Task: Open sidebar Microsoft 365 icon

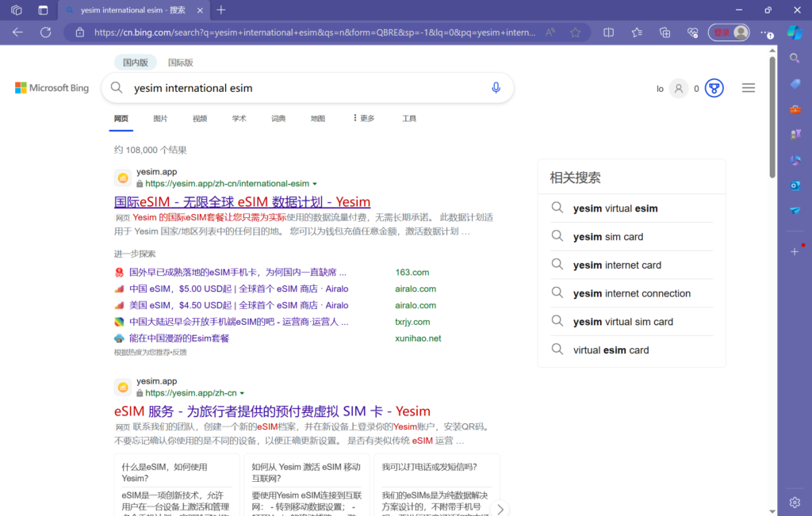Action: point(795,160)
